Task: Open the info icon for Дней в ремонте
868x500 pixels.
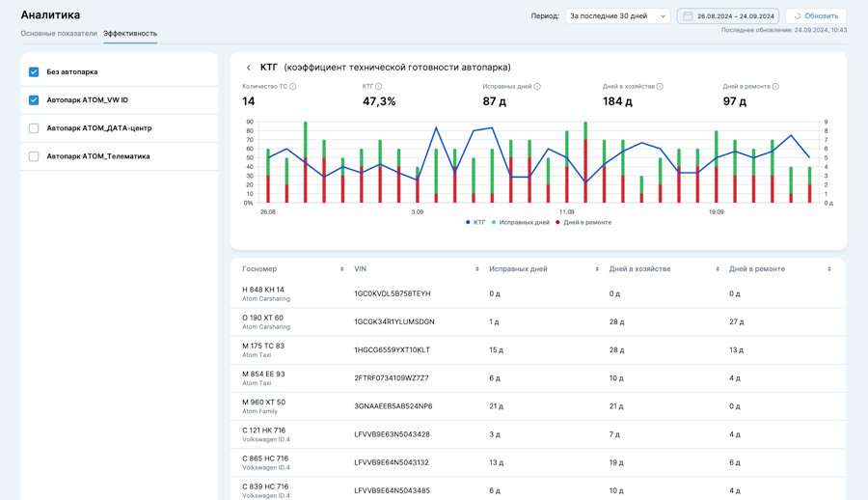Action: 775,87
